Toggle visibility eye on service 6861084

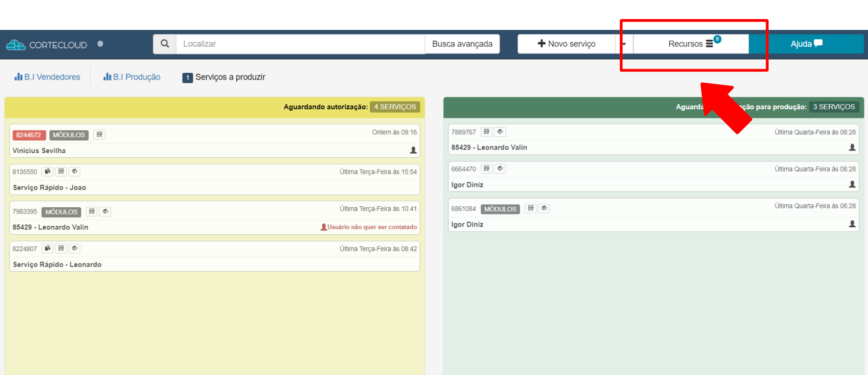[544, 209]
